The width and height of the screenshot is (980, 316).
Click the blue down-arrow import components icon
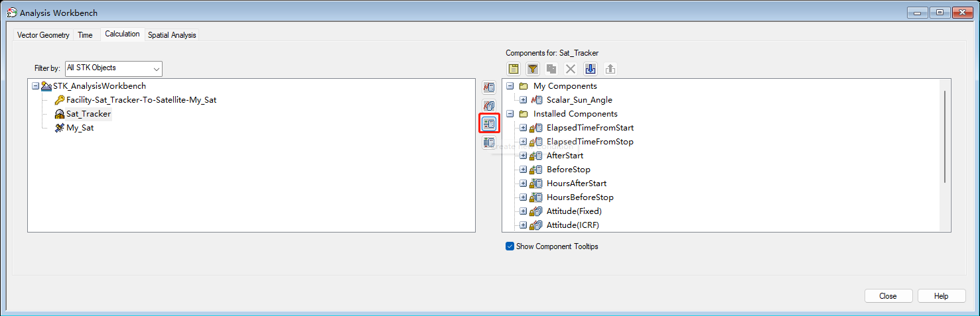[590, 69]
